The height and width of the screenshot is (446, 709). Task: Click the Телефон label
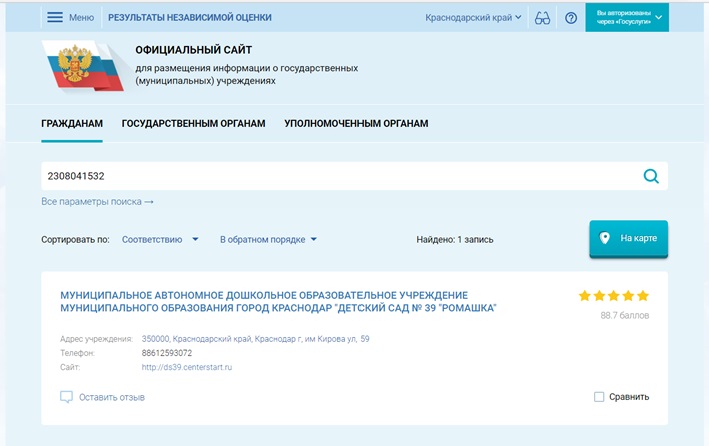[77, 353]
